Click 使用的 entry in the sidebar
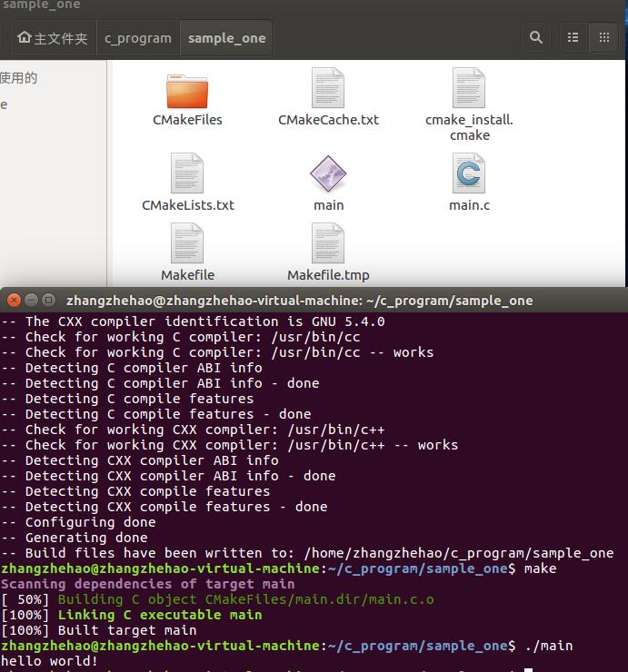Viewport: 628px width, 672px height. point(18,78)
